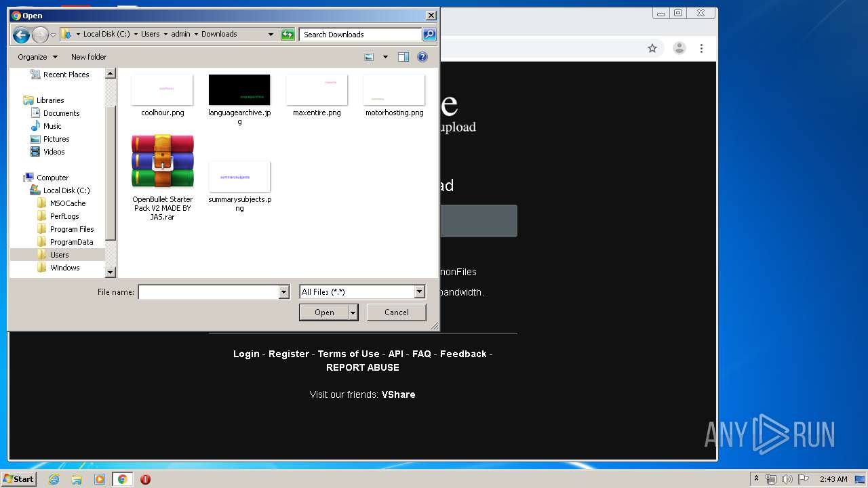Image resolution: width=868 pixels, height=488 pixels.
Task: Click the API link
Action: point(396,354)
